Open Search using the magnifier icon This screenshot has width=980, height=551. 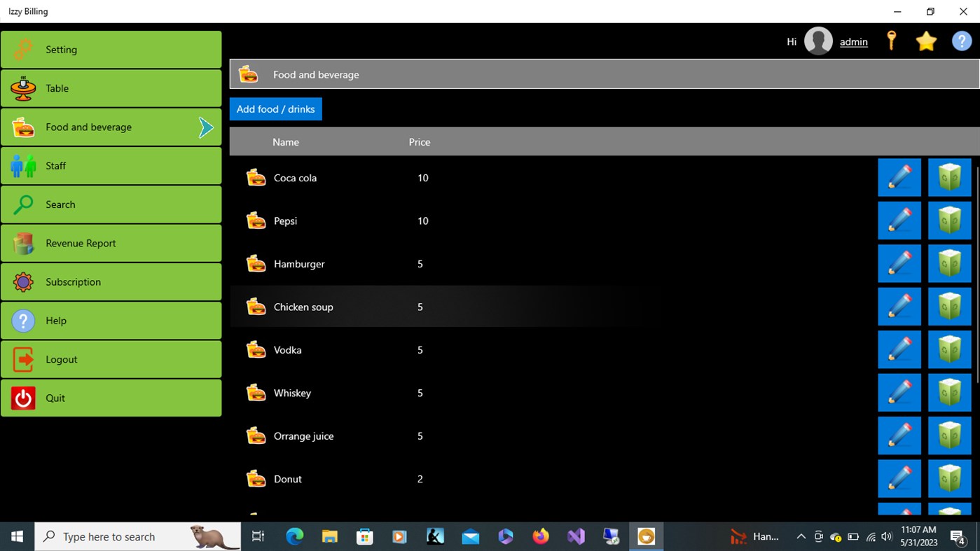[x=23, y=204]
